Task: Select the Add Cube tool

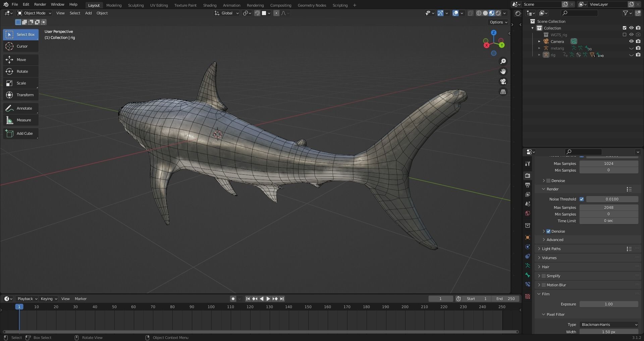Action: click(21, 133)
